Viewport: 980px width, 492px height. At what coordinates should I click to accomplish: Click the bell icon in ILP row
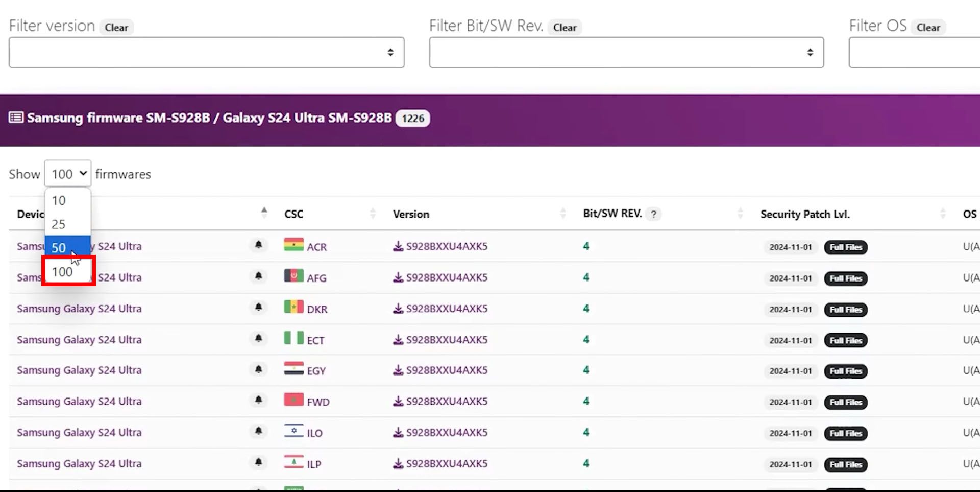pos(259,462)
